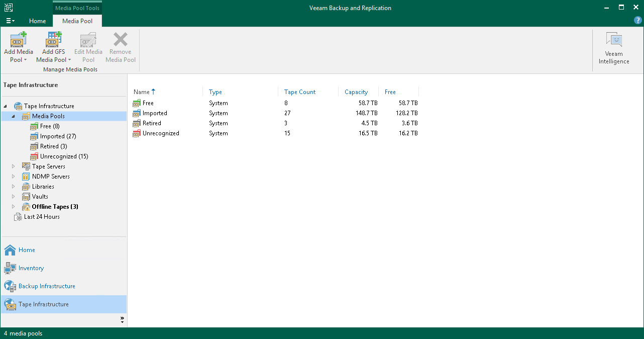Collapse the Media Pools tree node
Screen dimensions: 644x339
[13, 116]
